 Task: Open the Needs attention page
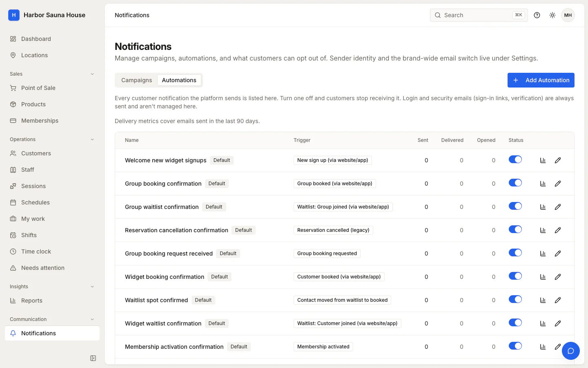52,268
